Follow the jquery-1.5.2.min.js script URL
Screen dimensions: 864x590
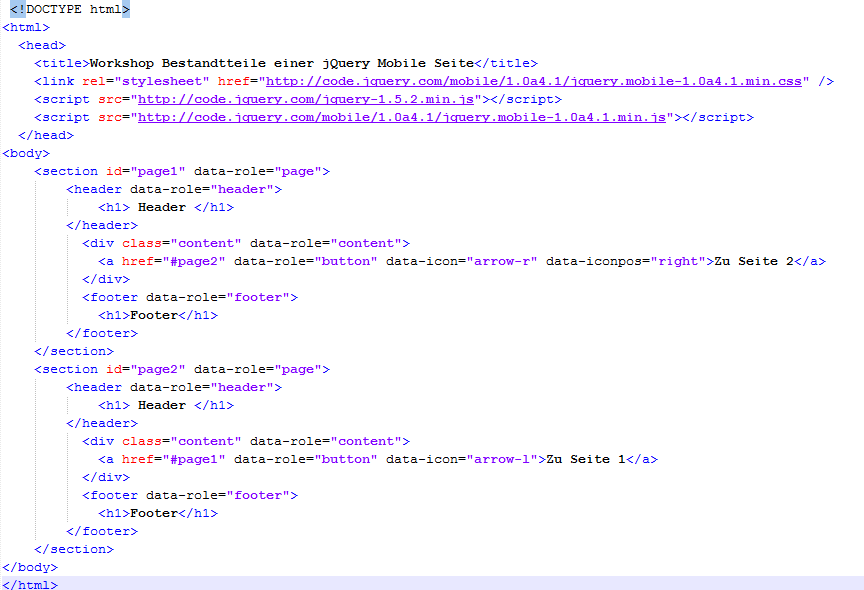[306, 100]
